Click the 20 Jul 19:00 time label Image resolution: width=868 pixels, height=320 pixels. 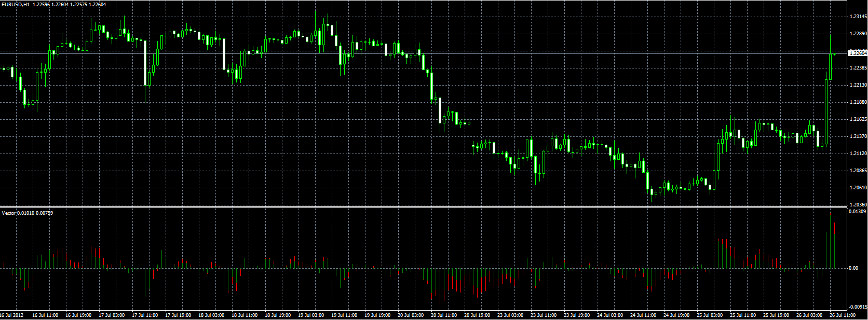click(x=477, y=315)
